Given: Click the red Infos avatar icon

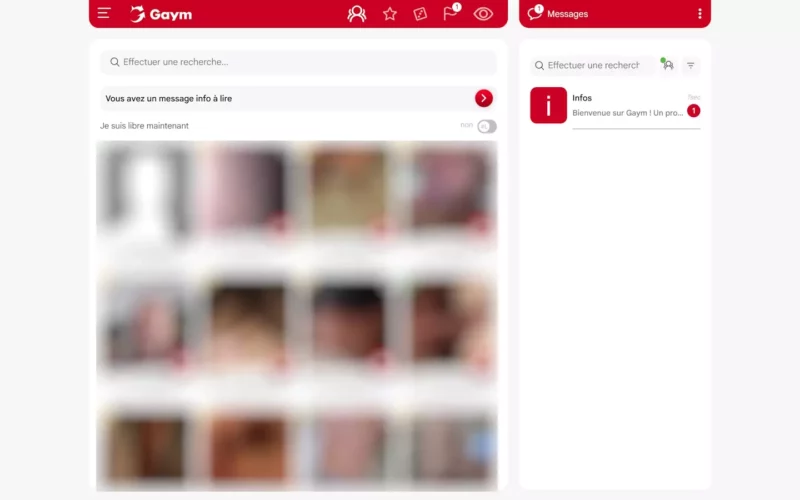Looking at the screenshot, I should [548, 105].
